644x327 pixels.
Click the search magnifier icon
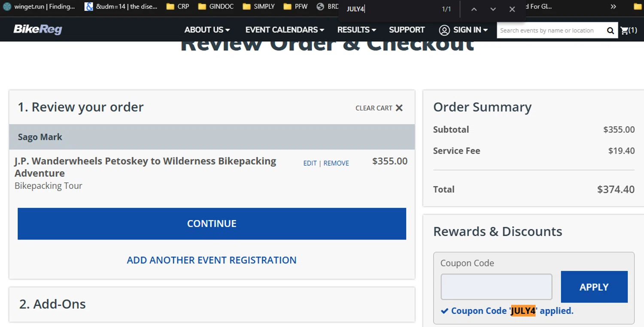[x=610, y=30]
